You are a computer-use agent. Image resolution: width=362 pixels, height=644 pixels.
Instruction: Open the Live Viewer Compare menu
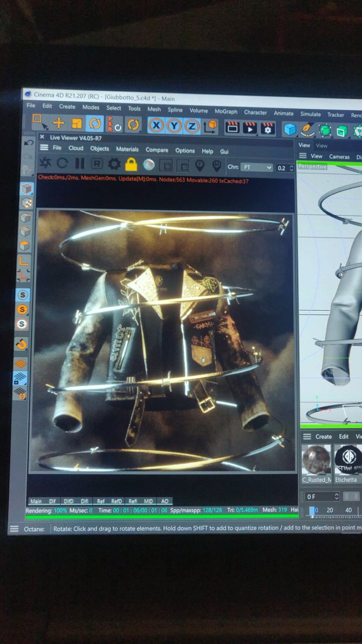pos(157,150)
